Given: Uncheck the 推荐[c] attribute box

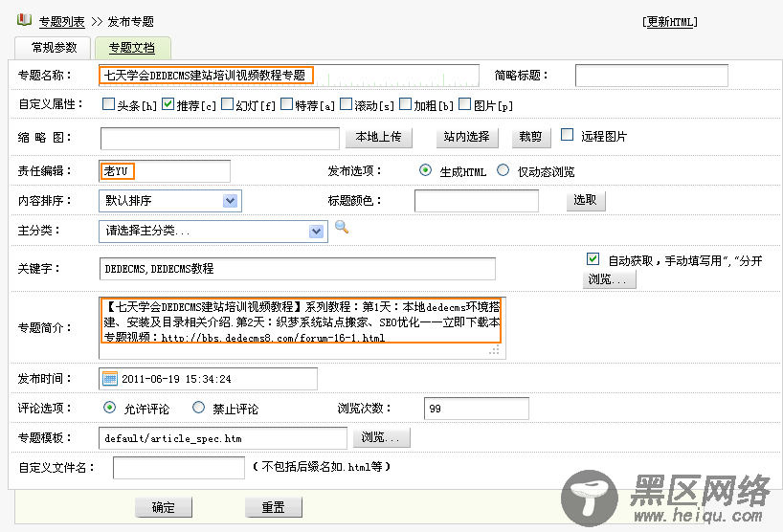Looking at the screenshot, I should 168,103.
